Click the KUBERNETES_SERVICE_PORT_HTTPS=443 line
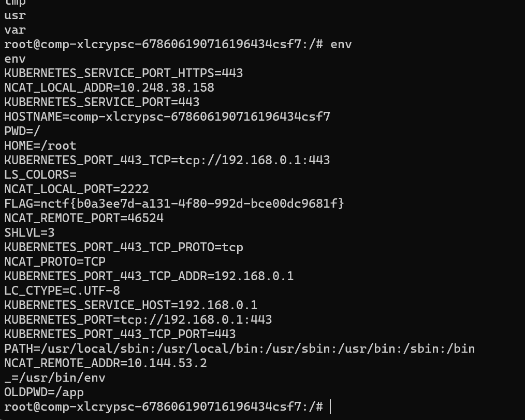Viewport: 525px width, 420px height. [124, 74]
